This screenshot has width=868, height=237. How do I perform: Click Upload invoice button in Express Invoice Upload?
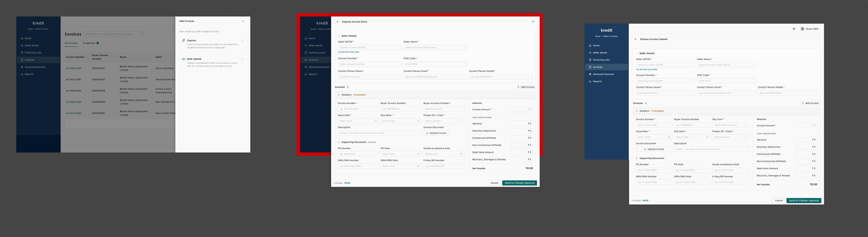pyautogui.click(x=654, y=149)
